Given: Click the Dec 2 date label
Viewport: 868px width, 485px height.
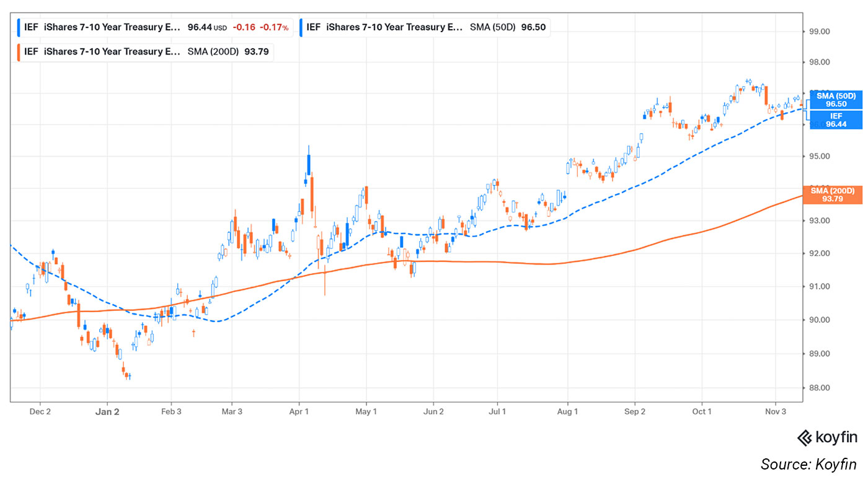Looking at the screenshot, I should click(40, 411).
